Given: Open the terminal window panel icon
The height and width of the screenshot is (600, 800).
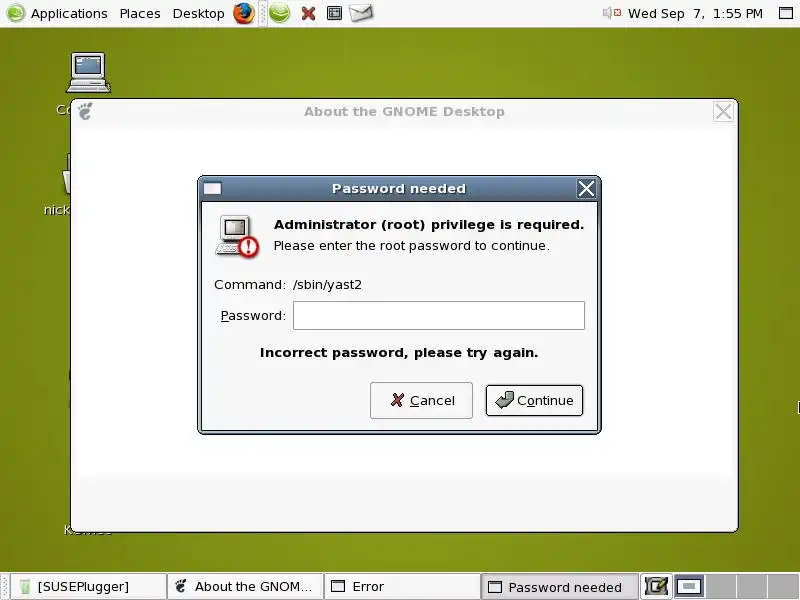Looking at the screenshot, I should 334,13.
